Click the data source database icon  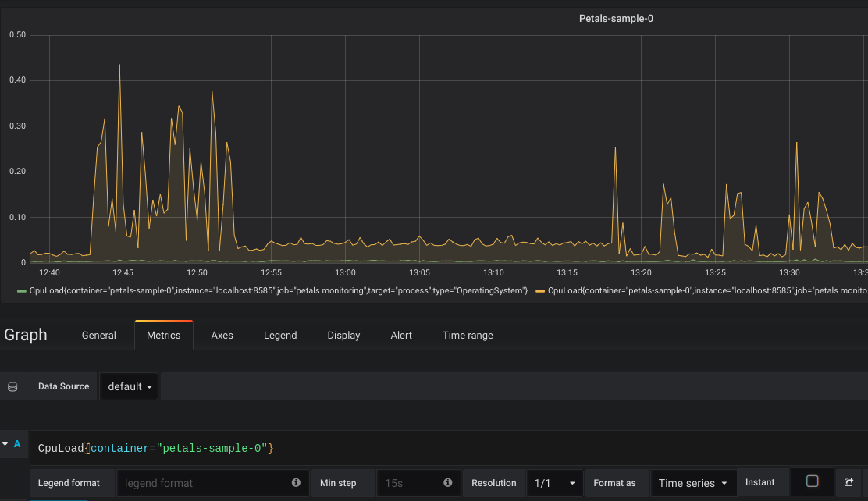tap(12, 387)
